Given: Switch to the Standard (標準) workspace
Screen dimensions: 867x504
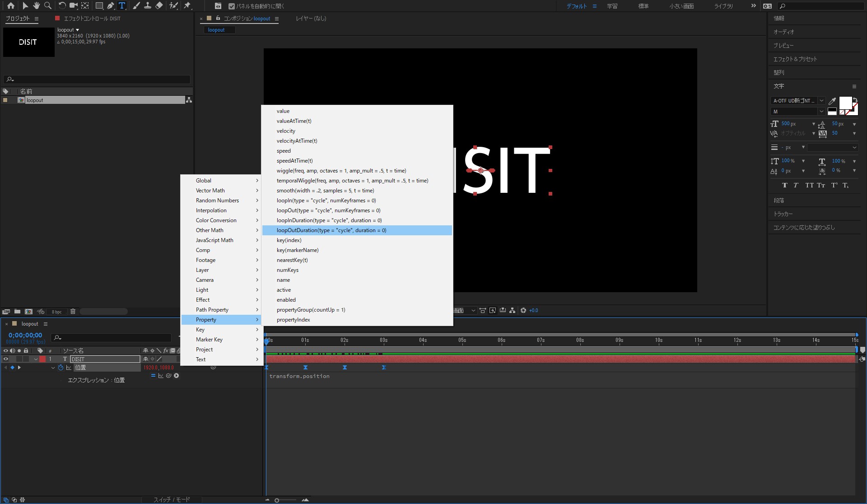Looking at the screenshot, I should click(643, 6).
